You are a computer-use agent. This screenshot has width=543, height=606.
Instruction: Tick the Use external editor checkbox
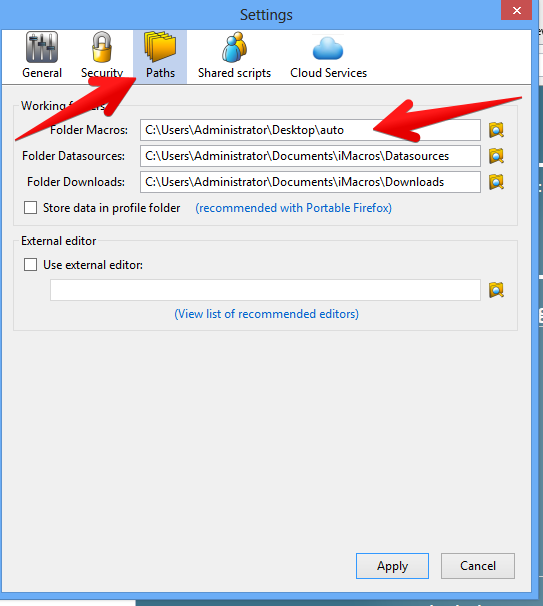pyautogui.click(x=31, y=265)
